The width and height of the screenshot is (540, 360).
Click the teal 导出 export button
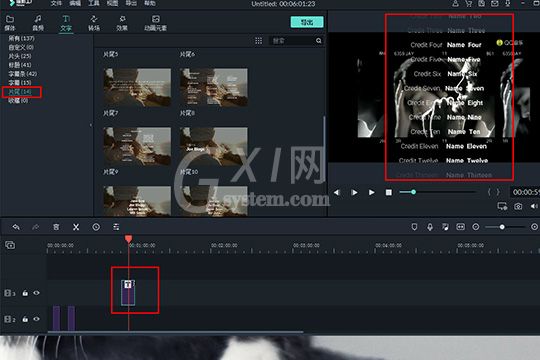click(x=307, y=22)
